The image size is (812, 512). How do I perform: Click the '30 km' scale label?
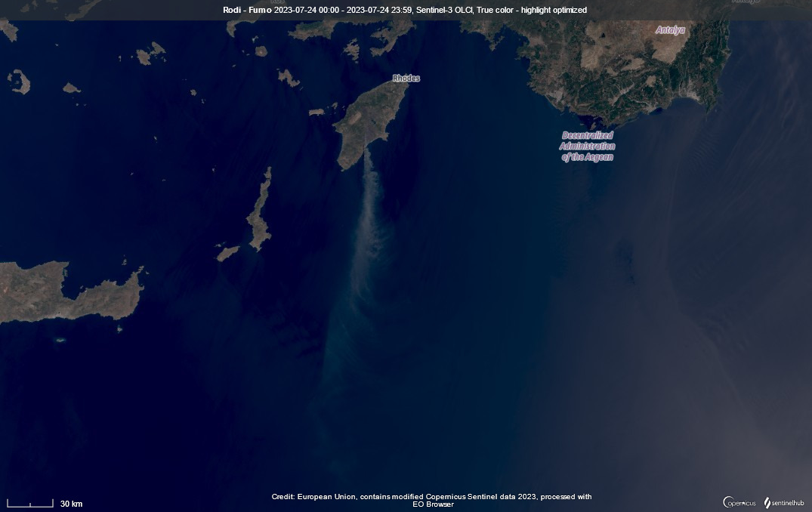[x=71, y=504]
